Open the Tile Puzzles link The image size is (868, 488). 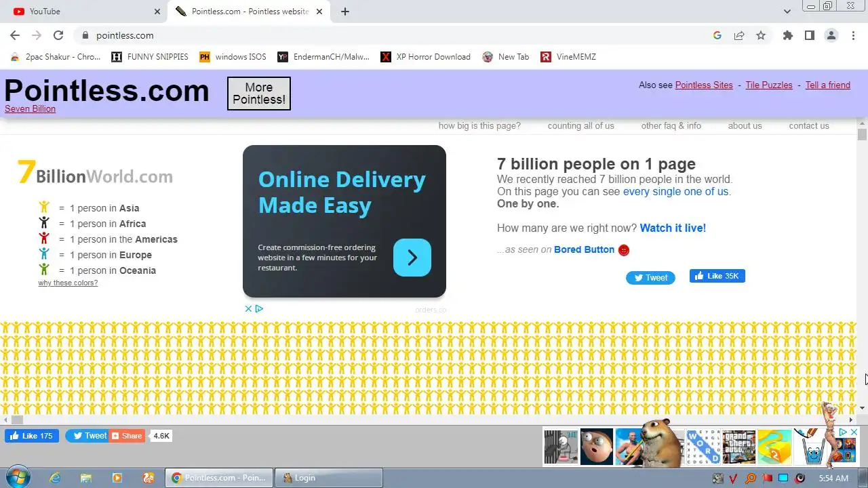tap(769, 85)
